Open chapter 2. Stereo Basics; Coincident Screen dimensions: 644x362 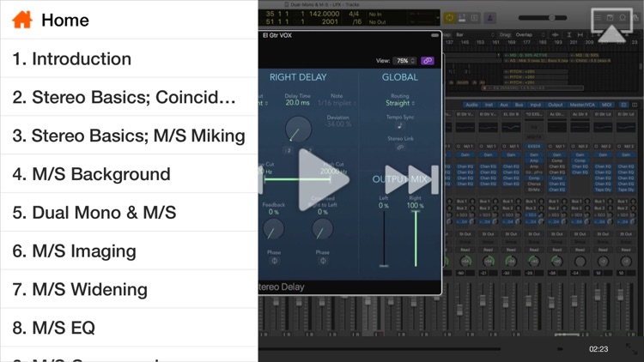[x=129, y=97]
